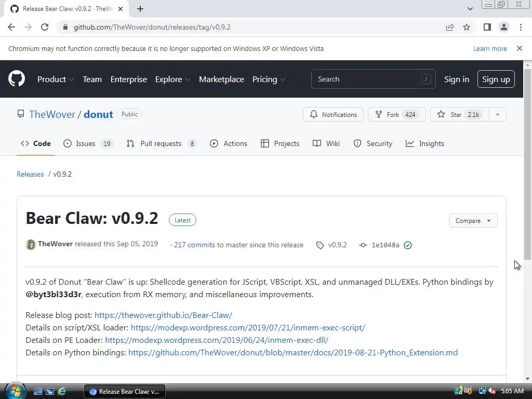Click the Sign up button
The height and width of the screenshot is (399, 532).
[x=496, y=79]
